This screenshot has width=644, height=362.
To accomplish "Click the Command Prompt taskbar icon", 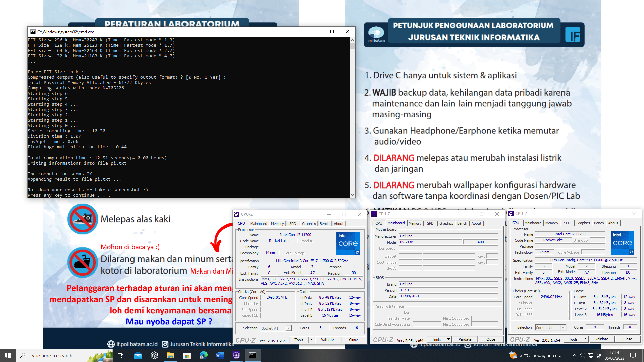I will (x=253, y=355).
